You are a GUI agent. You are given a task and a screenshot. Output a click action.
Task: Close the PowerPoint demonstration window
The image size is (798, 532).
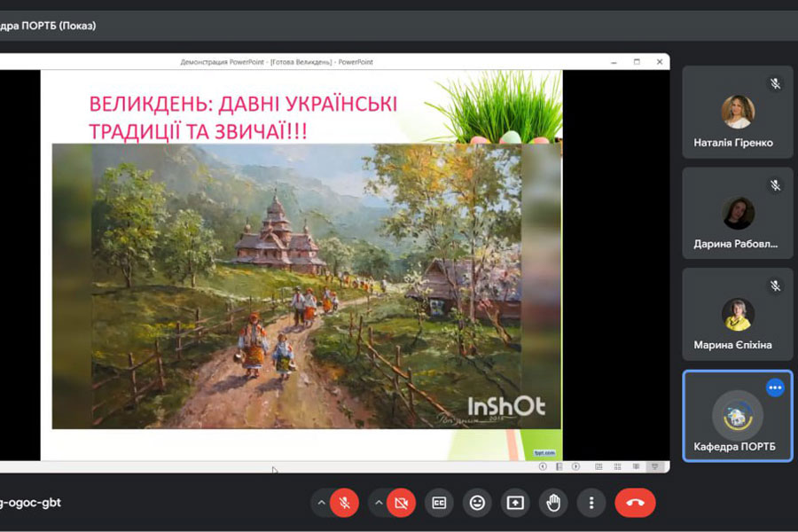pos(660,62)
